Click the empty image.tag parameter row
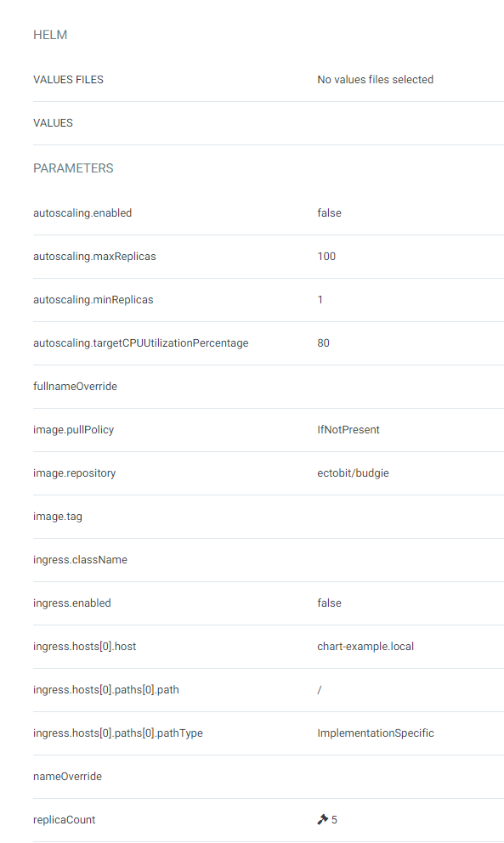 (x=58, y=516)
